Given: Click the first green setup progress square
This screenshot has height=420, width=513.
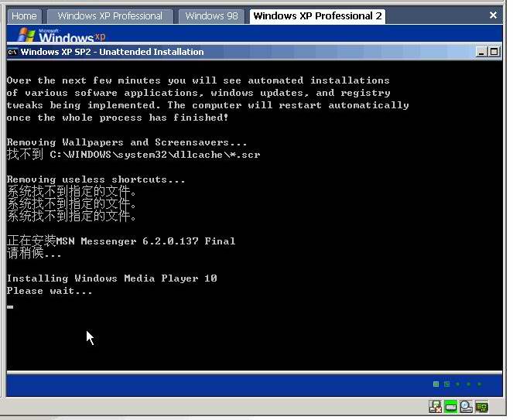Looking at the screenshot, I should (436, 384).
